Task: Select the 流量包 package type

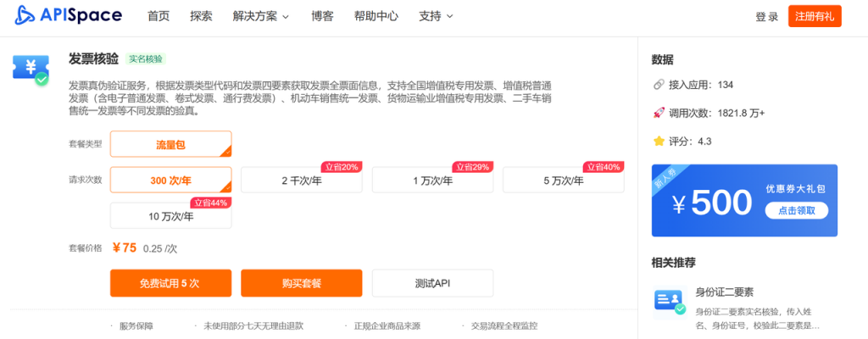Action: [x=170, y=144]
